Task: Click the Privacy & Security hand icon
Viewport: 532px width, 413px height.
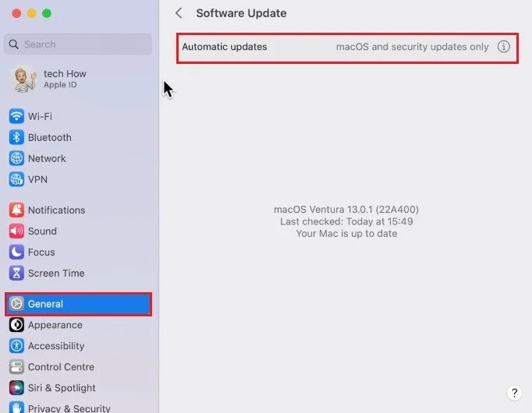Action: tap(16, 408)
